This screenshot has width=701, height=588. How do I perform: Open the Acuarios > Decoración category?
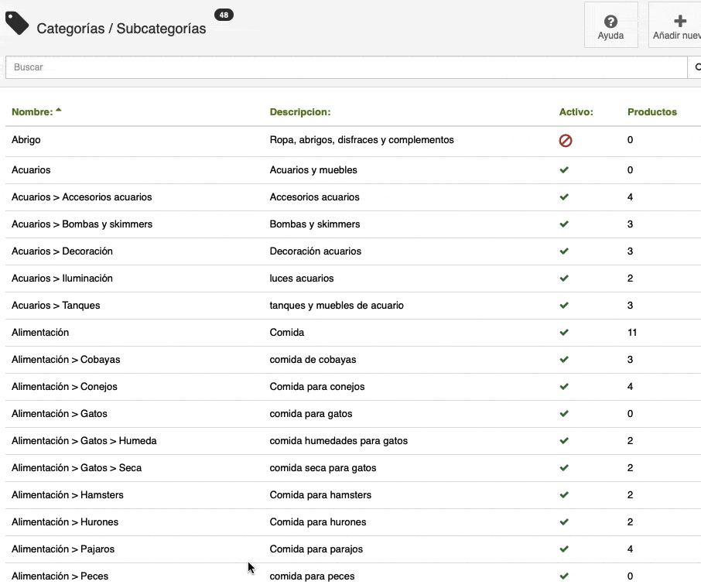coord(62,251)
